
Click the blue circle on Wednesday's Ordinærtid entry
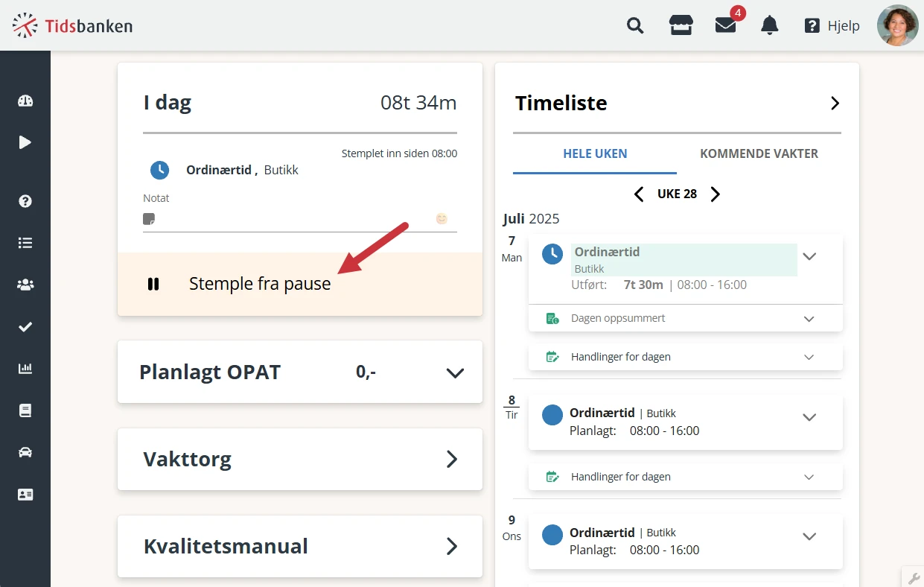[552, 535]
